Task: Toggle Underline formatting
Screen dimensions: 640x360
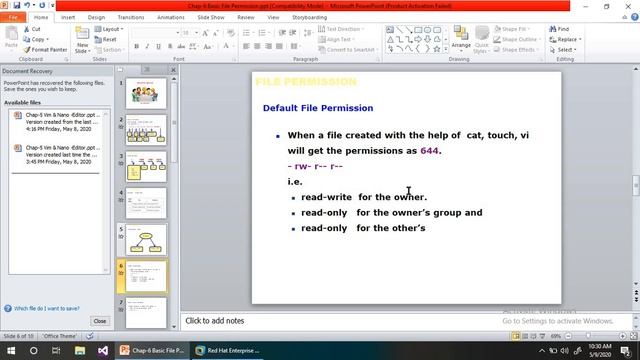Action: click(158, 47)
